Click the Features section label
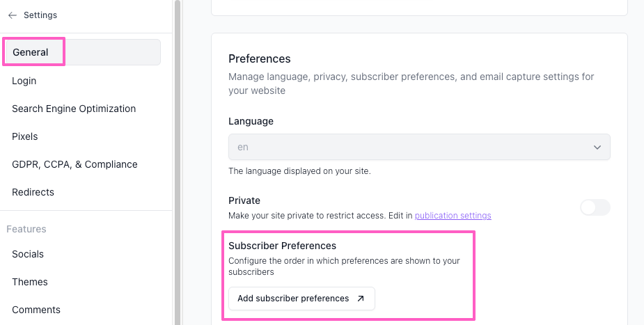 coord(26,229)
